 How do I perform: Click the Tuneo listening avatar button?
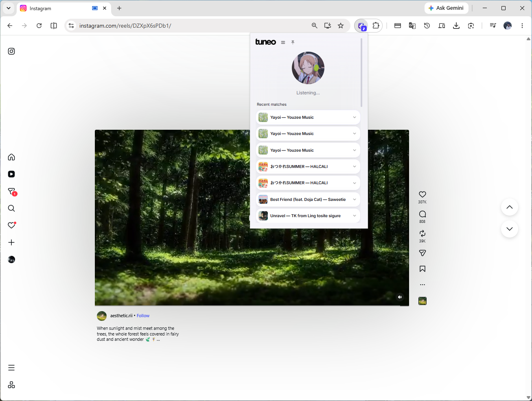[x=308, y=68]
